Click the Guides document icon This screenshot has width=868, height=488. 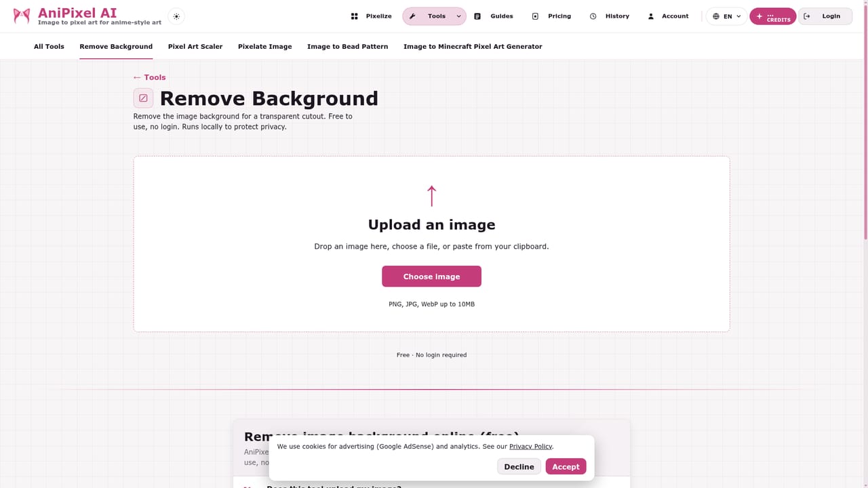click(477, 16)
